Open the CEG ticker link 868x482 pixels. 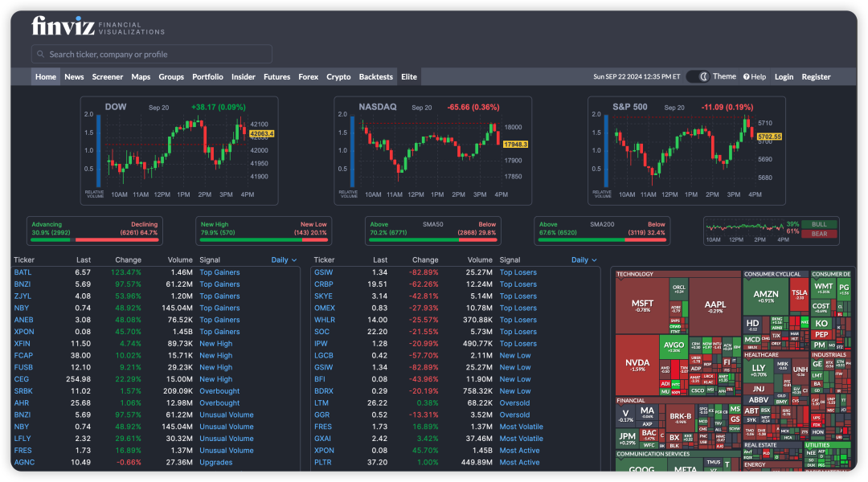pos(22,379)
